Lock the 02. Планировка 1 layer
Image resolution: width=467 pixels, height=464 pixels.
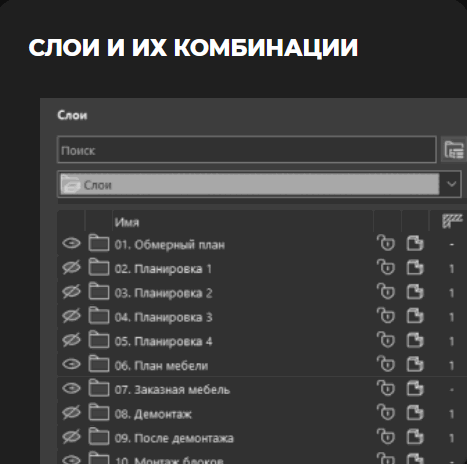[386, 267]
